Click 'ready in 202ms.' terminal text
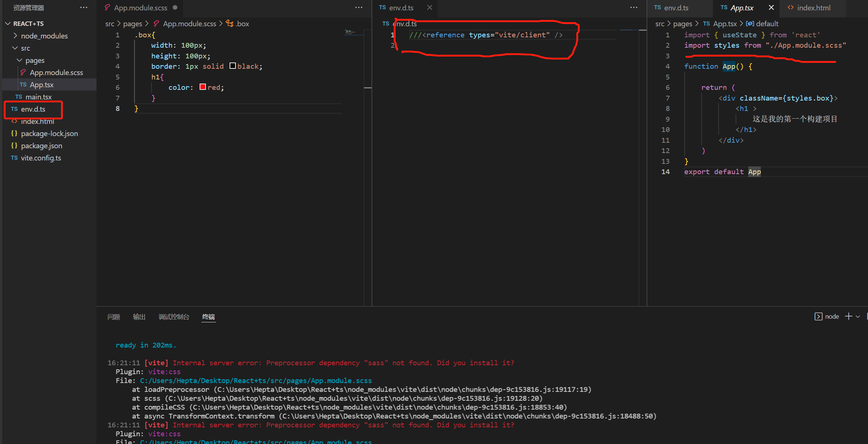868x444 pixels. (146, 345)
